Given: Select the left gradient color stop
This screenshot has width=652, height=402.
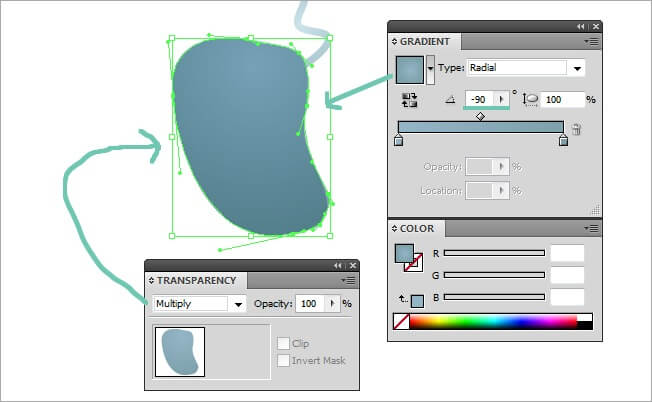Looking at the screenshot, I should [398, 140].
